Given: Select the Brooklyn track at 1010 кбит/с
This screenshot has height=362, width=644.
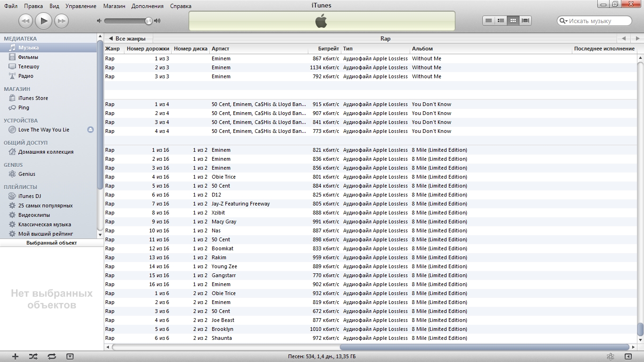Looking at the screenshot, I should (x=370, y=329).
